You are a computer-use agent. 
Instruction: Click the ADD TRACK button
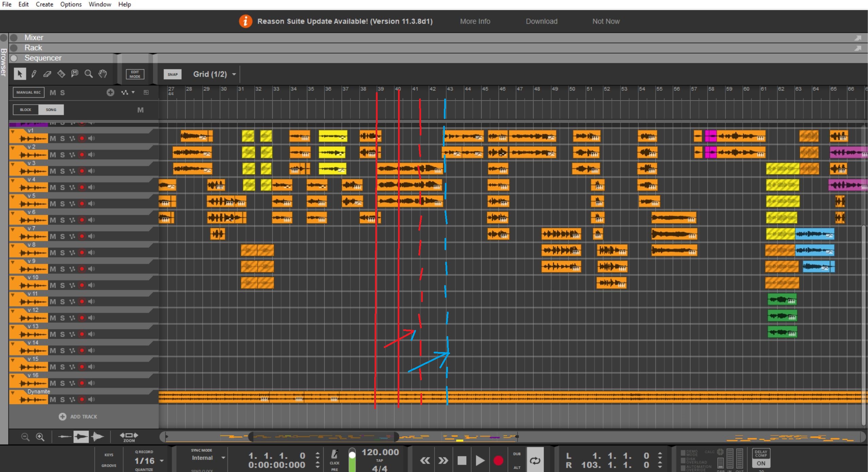[78, 417]
